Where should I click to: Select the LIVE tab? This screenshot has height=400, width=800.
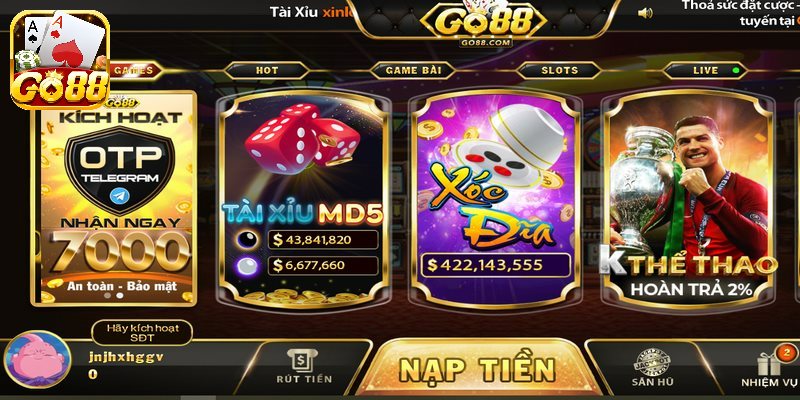pyautogui.click(x=706, y=71)
